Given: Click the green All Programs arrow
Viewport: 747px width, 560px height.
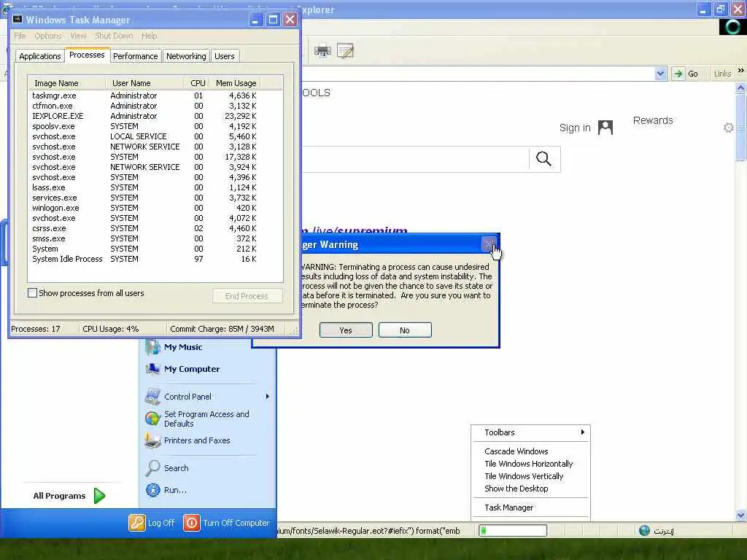Looking at the screenshot, I should click(99, 496).
